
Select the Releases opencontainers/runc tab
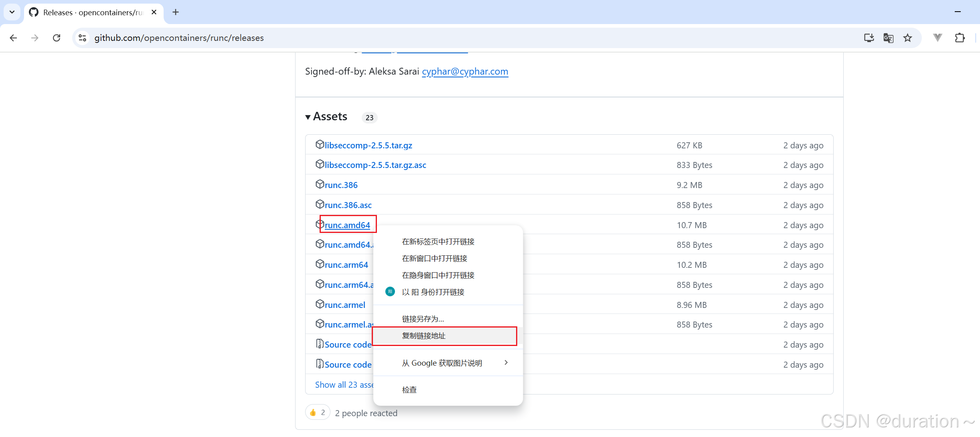pos(93,12)
